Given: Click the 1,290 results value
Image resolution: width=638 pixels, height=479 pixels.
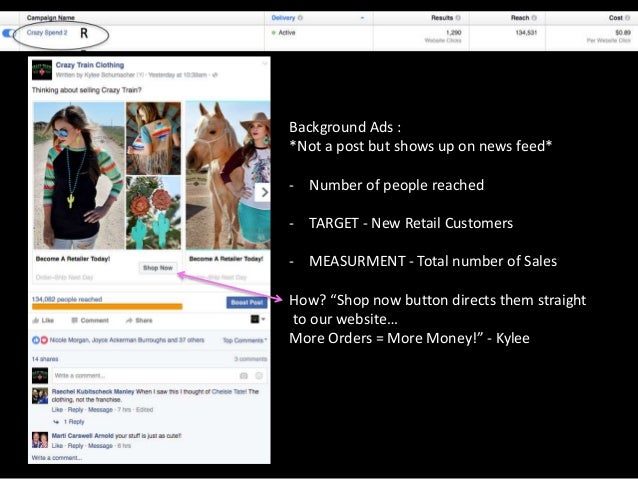Looking at the screenshot, I should (x=453, y=32).
